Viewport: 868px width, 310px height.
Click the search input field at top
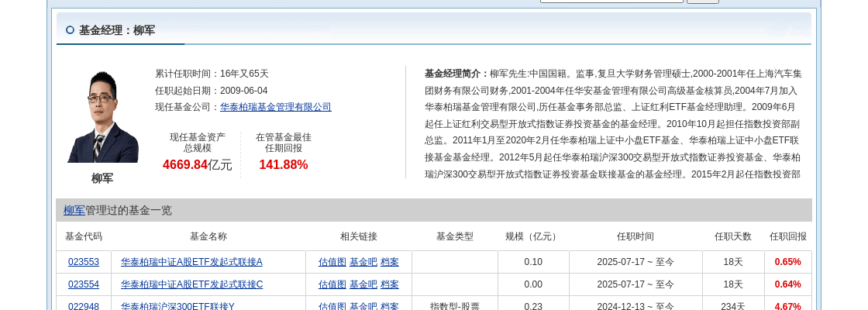(611, 1)
